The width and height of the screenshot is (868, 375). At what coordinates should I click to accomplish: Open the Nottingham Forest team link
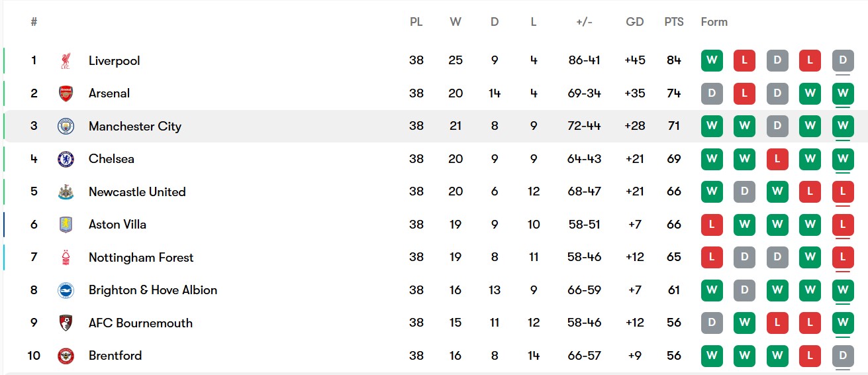pyautogui.click(x=141, y=258)
